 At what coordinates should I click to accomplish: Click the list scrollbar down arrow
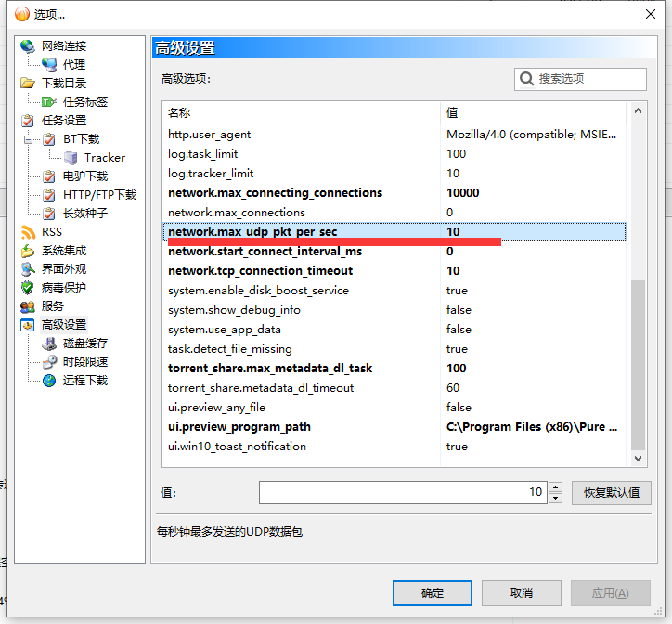click(638, 459)
